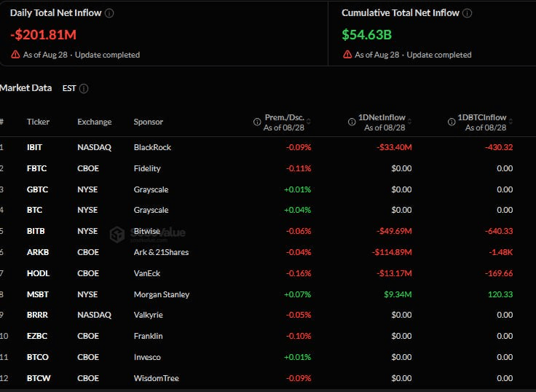Click BITB net inflow -$49.69M
The width and height of the screenshot is (536, 392).
point(394,231)
